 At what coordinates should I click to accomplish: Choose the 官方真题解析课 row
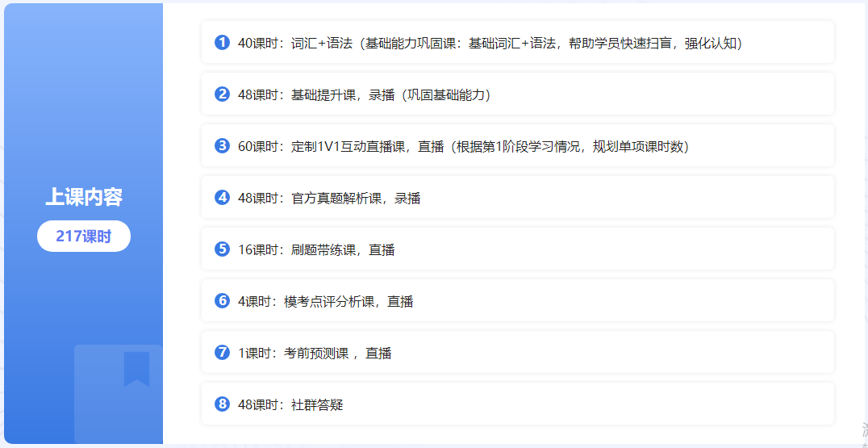click(517, 198)
